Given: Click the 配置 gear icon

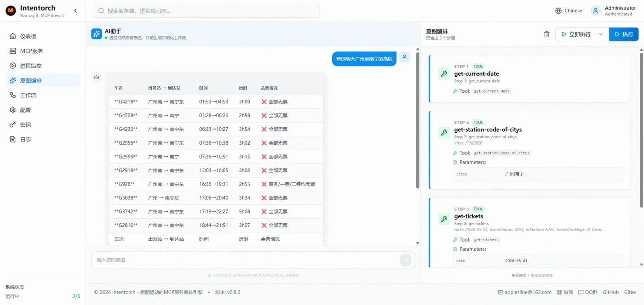Looking at the screenshot, I should pos(13,110).
